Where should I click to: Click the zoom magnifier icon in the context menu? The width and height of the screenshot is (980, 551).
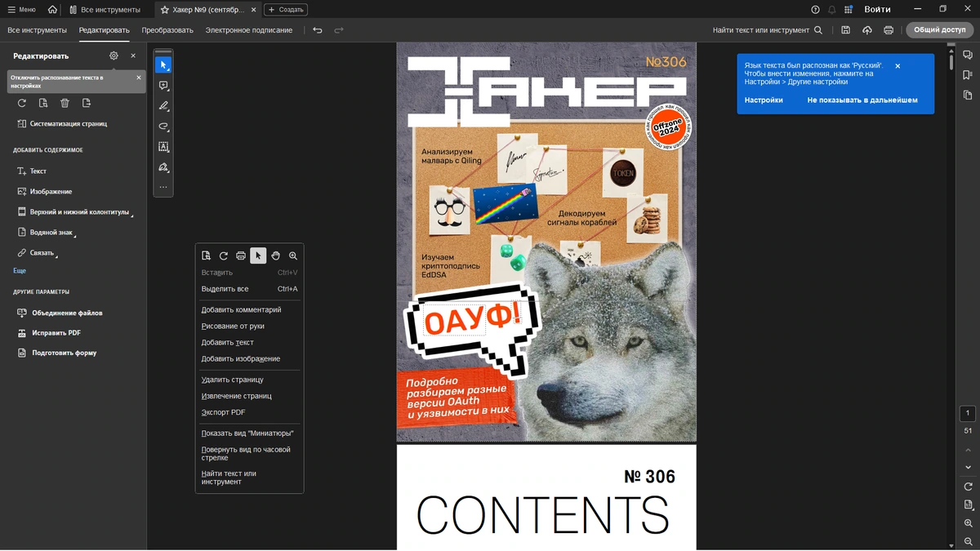point(293,256)
